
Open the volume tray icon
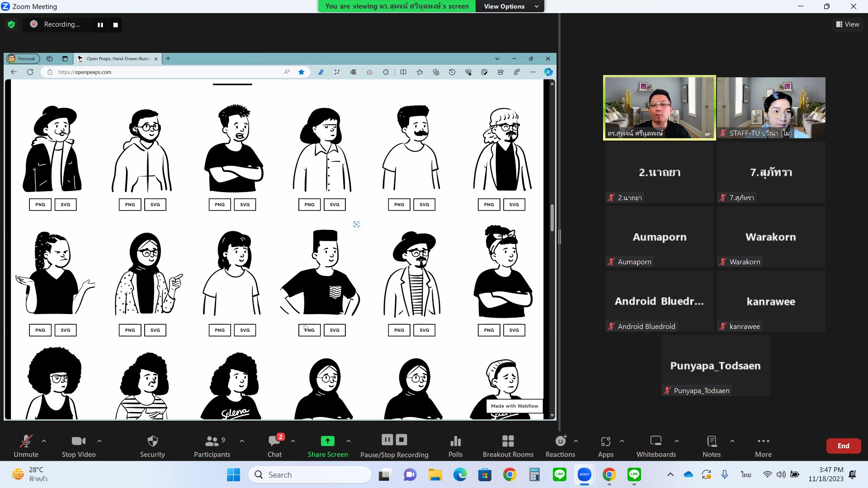(781, 474)
